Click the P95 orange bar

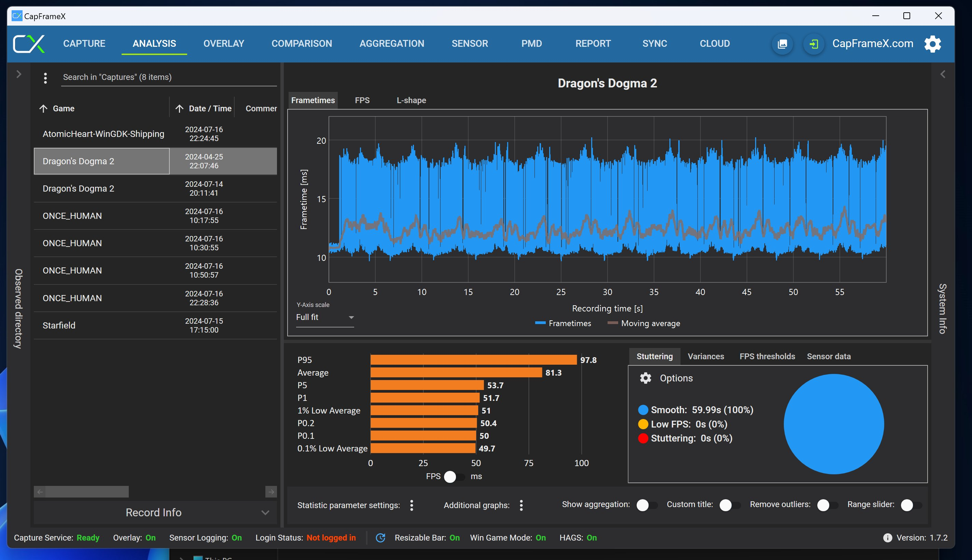tap(473, 360)
